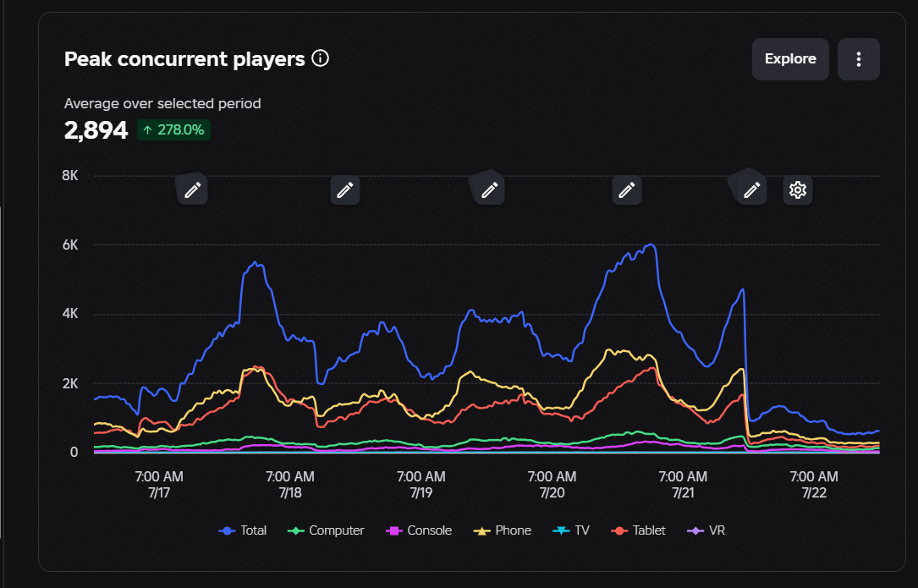
Task: Click the info icon beside Peak concurrent players
Action: 321,58
